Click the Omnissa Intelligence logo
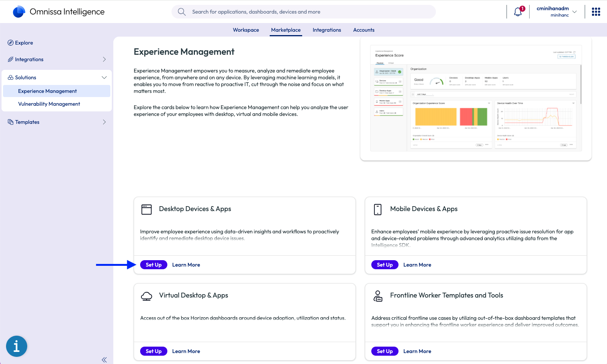607x364 pixels. 19,12
